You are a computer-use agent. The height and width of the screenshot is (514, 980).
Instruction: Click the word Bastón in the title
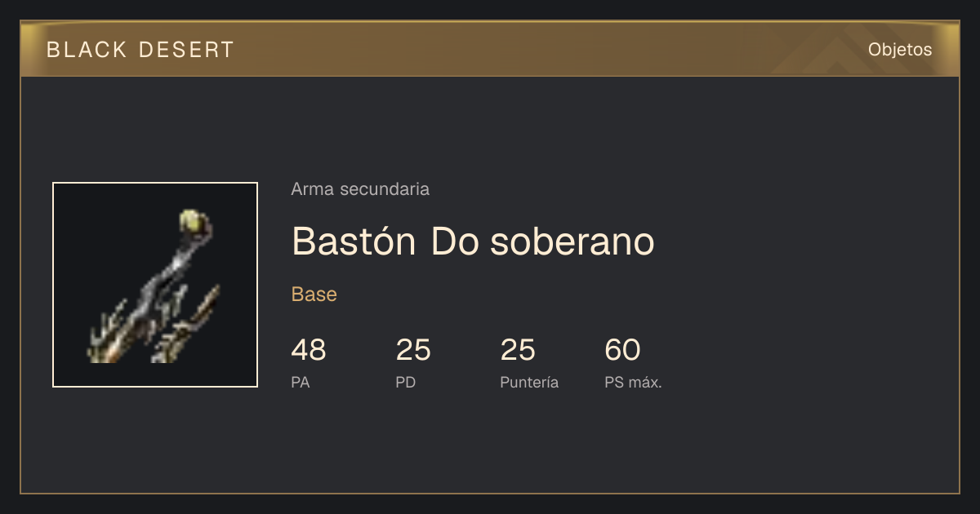354,241
